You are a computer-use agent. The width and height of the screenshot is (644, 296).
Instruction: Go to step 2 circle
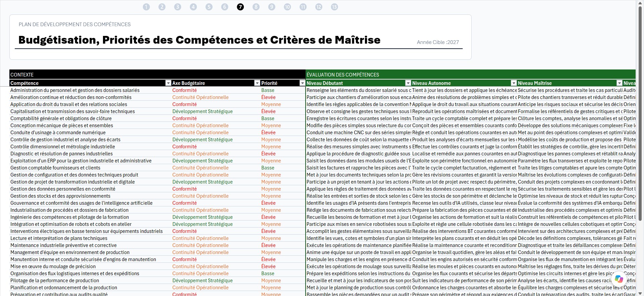click(x=162, y=7)
